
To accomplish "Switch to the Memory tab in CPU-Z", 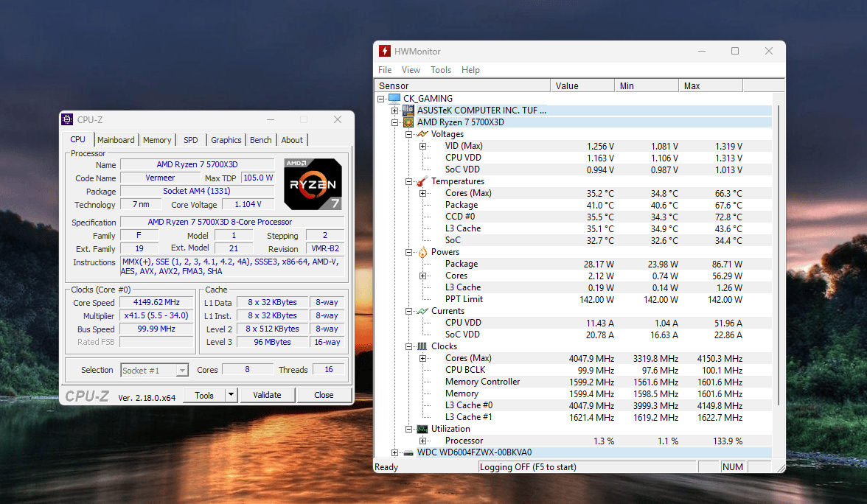I will [157, 140].
